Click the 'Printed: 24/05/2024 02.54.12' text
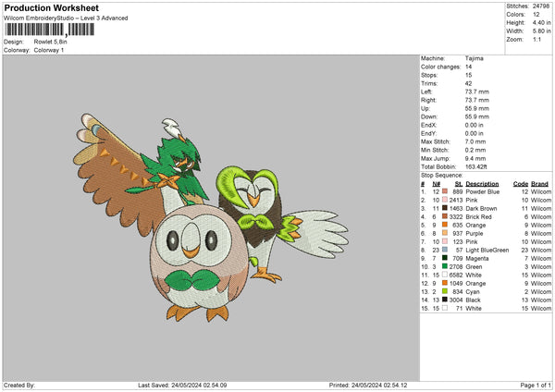This screenshot has width=555, height=392. [368, 385]
